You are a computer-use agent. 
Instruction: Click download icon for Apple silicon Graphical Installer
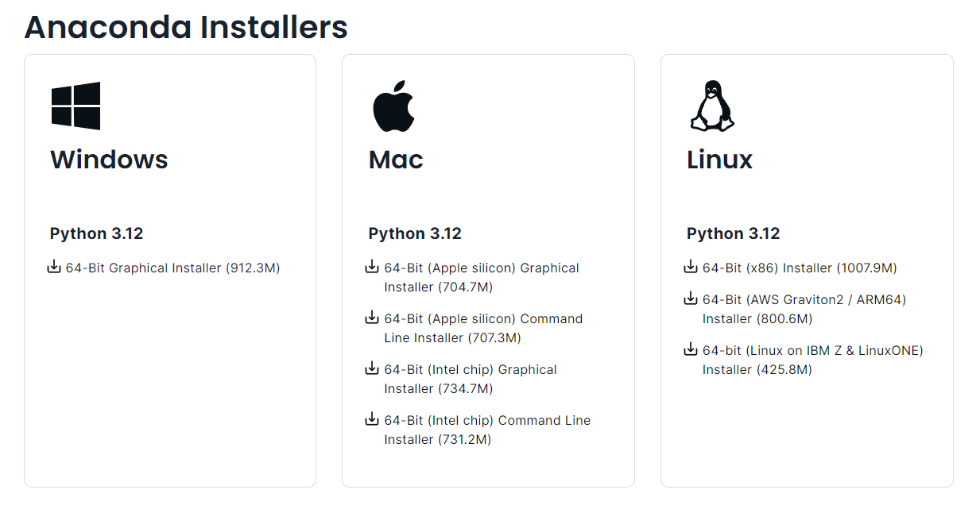tap(372, 268)
